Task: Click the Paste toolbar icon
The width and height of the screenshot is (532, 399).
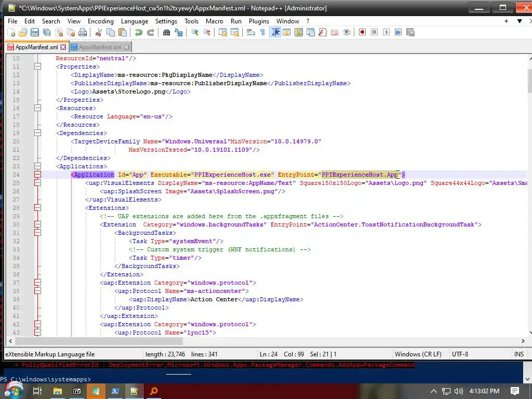Action: pos(123,32)
